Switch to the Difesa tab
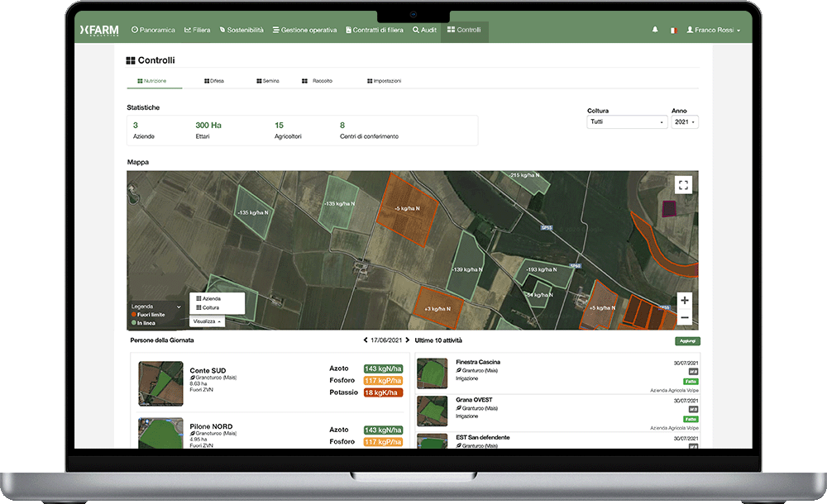Image resolution: width=827 pixels, height=504 pixels. [214, 81]
